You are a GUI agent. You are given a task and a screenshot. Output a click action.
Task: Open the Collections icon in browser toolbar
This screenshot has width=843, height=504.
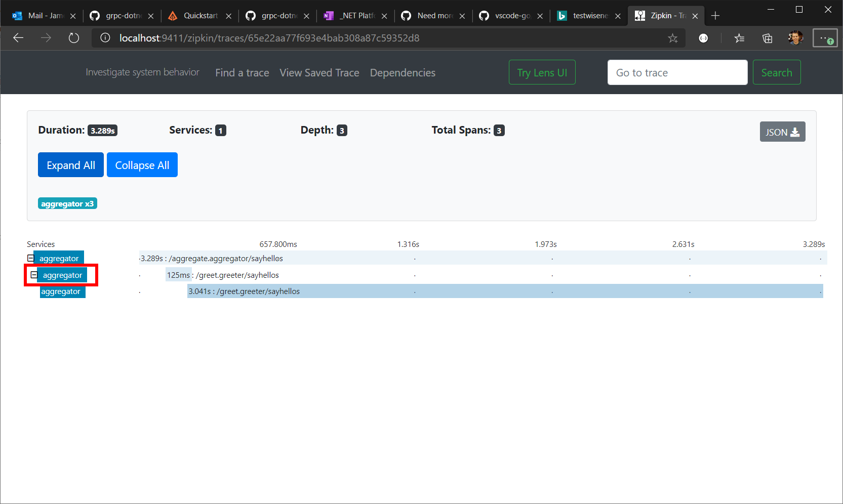(x=768, y=38)
